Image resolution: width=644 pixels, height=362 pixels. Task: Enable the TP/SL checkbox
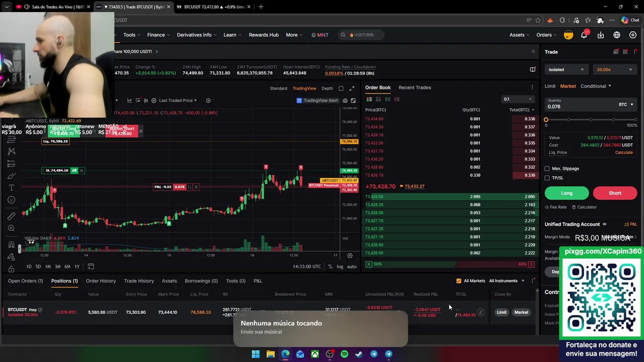click(x=547, y=178)
